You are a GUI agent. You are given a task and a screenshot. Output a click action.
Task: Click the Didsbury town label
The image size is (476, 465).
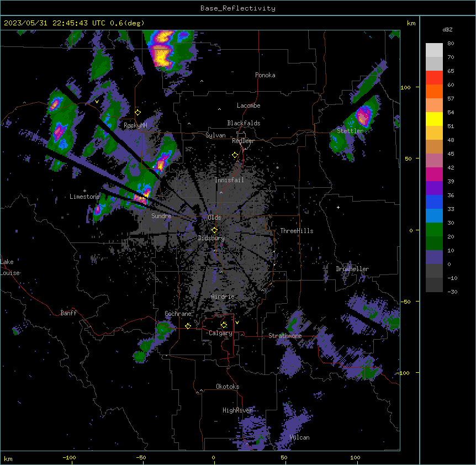click(211, 238)
